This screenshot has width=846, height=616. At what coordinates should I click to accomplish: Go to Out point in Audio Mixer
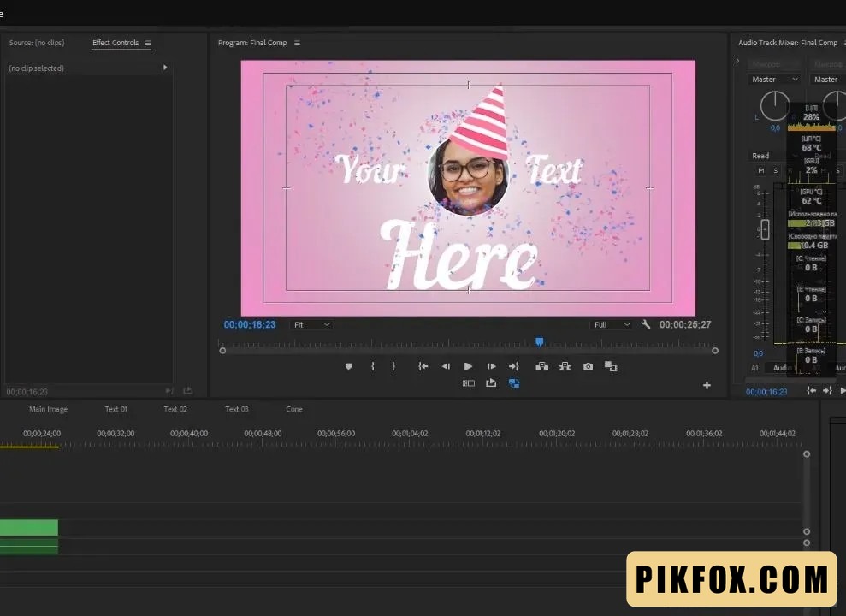click(x=827, y=390)
